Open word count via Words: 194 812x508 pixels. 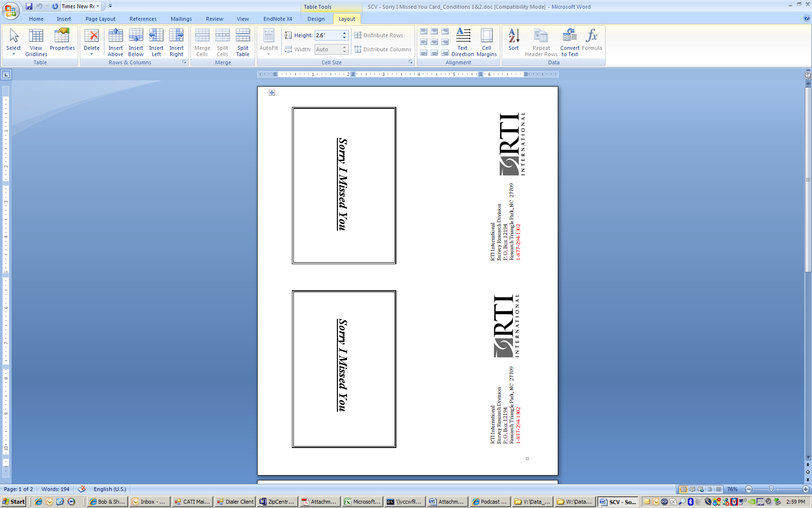pos(56,489)
